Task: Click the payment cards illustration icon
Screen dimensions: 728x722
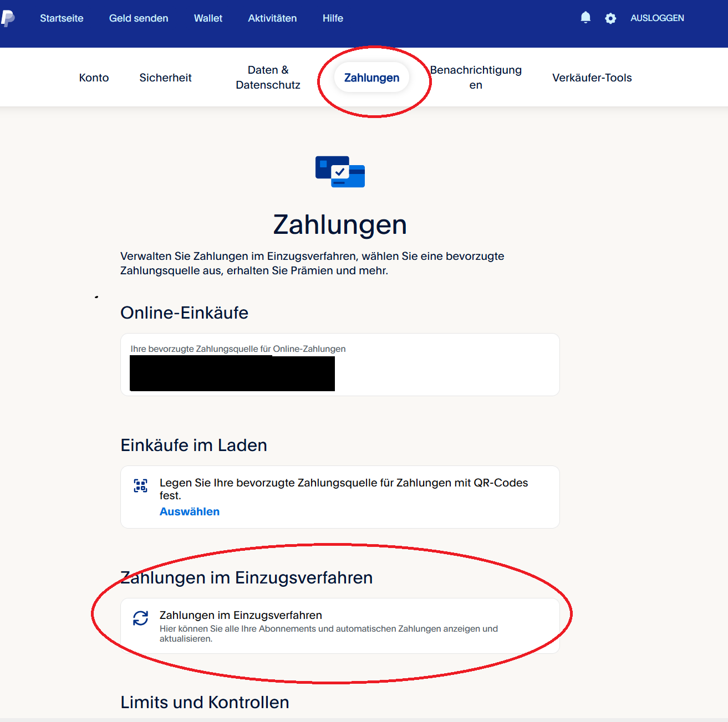Action: (340, 172)
